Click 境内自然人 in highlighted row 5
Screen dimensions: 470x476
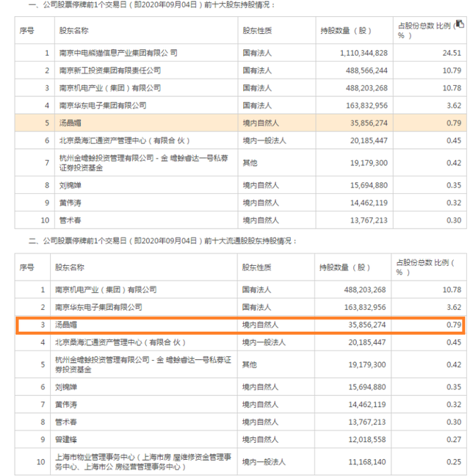point(261,123)
